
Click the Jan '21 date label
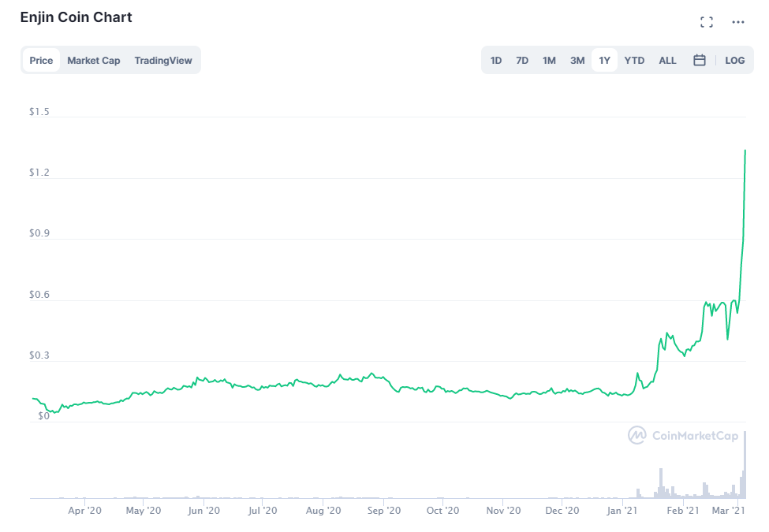coord(622,511)
